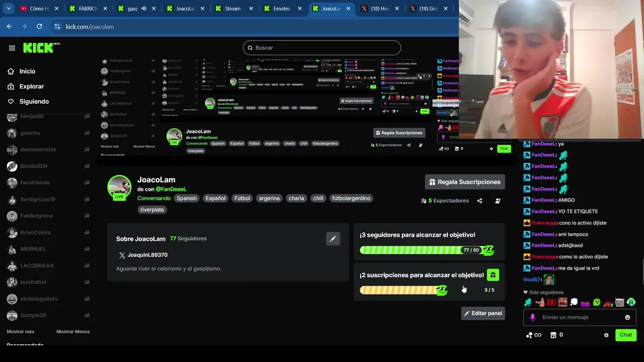Select the fútbolargentino tag

coord(351,198)
